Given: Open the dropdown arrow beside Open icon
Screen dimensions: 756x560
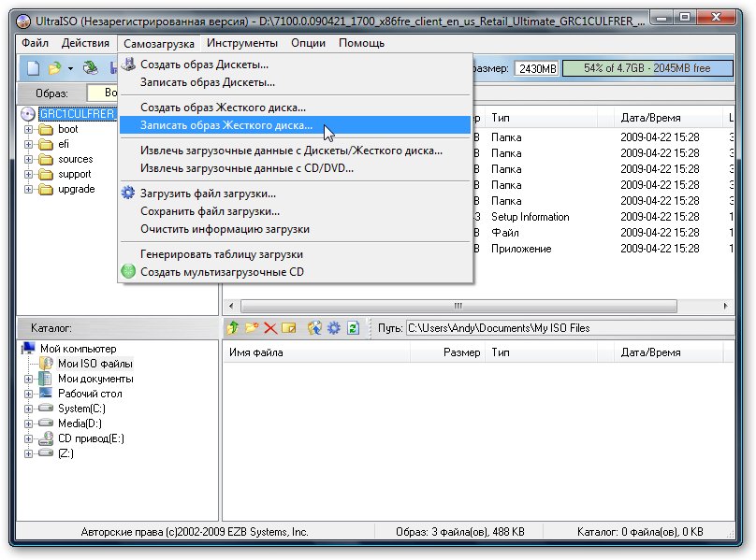Looking at the screenshot, I should 70,68.
